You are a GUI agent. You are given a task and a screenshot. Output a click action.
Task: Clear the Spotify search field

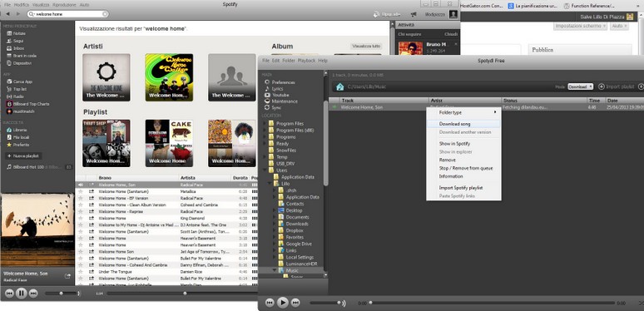click(x=105, y=14)
